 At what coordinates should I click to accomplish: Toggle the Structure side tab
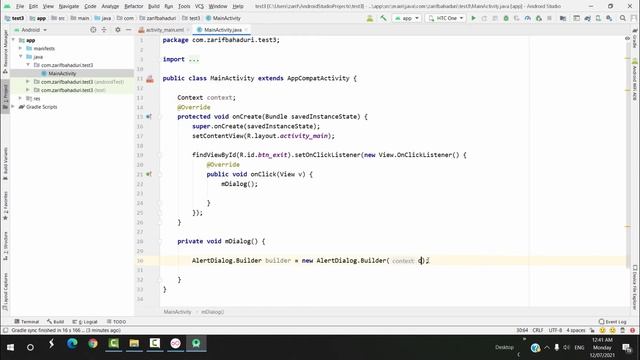tap(5, 246)
